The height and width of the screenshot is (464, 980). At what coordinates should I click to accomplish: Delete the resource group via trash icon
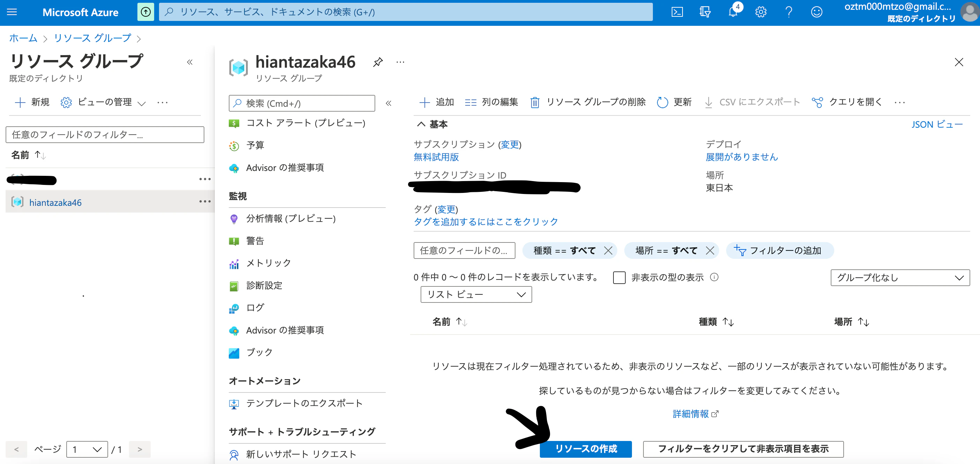coord(535,102)
